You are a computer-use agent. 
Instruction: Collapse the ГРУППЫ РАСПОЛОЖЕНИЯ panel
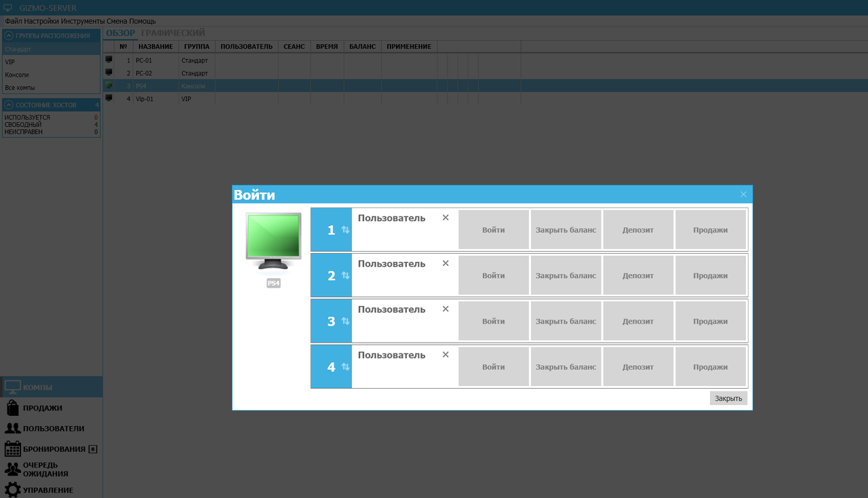point(9,35)
